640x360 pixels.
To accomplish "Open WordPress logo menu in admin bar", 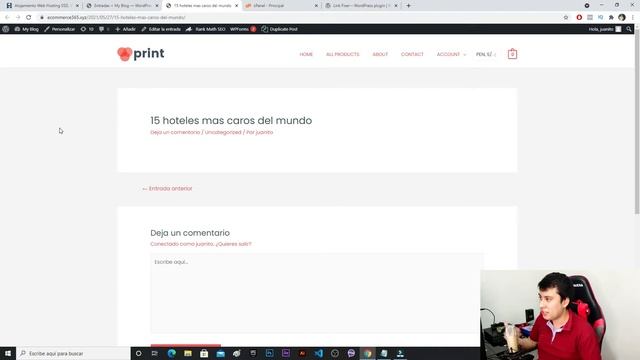I will coord(6,29).
